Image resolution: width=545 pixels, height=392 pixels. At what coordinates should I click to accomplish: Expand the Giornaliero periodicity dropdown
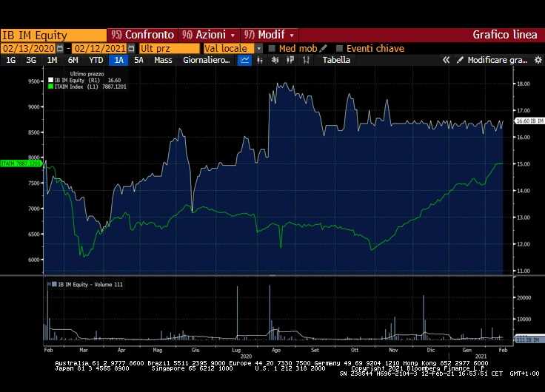(207, 60)
